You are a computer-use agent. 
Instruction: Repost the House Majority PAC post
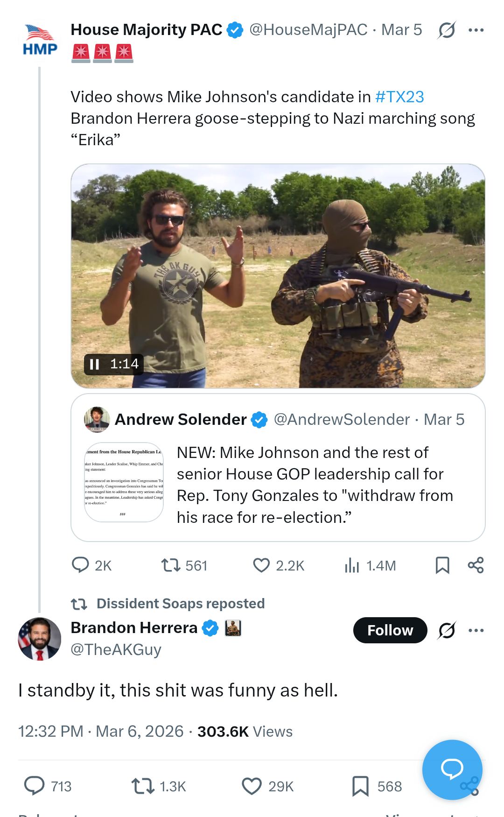coord(171,565)
